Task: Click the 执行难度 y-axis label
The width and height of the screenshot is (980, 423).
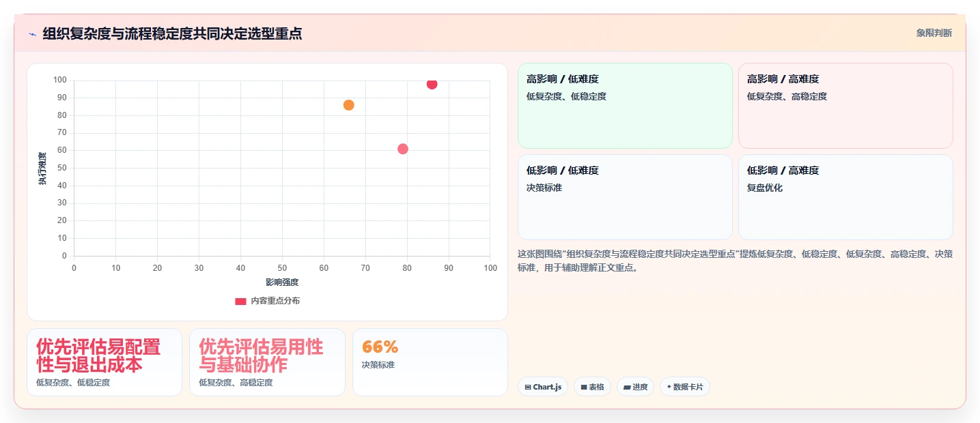Action: pos(42,169)
